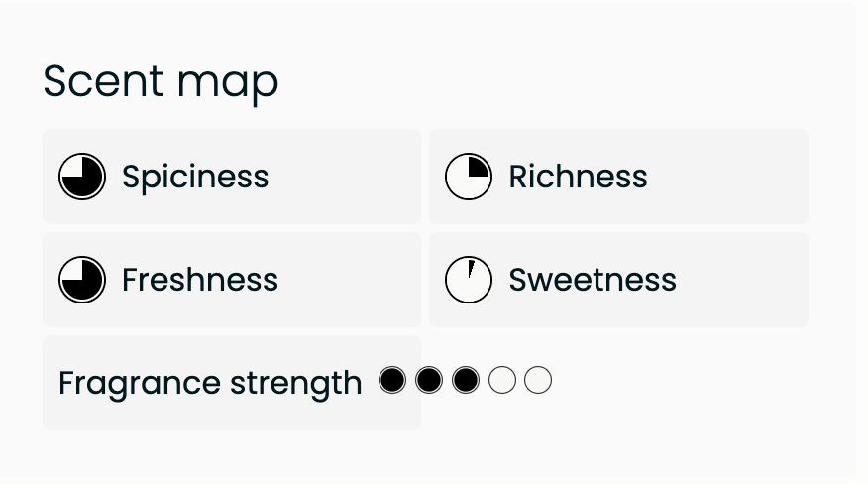Click the Richness label text

[578, 177]
